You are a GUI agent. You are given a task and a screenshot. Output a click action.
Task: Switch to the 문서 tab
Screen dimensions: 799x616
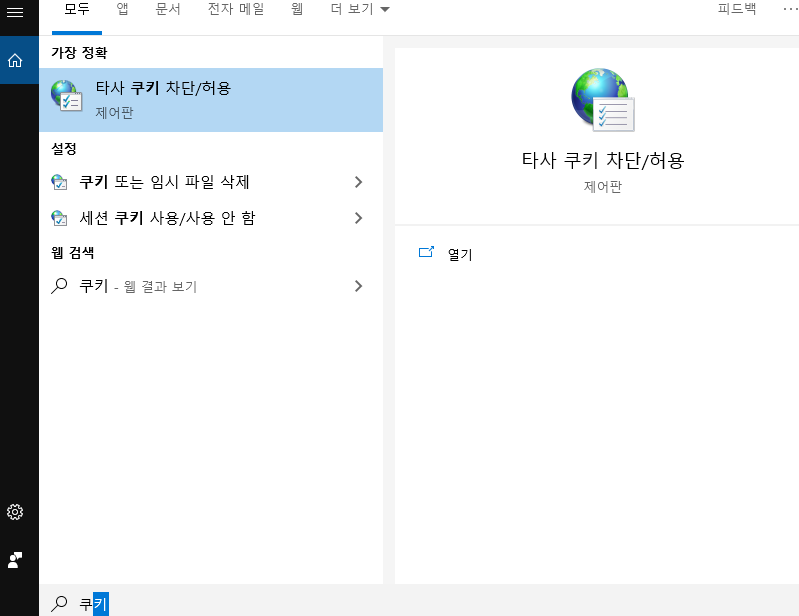click(x=168, y=9)
